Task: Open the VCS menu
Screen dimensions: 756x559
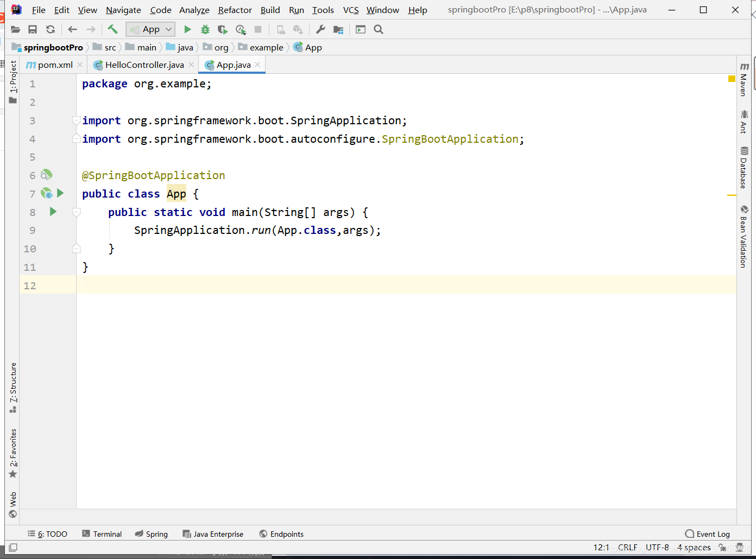Action: click(351, 10)
